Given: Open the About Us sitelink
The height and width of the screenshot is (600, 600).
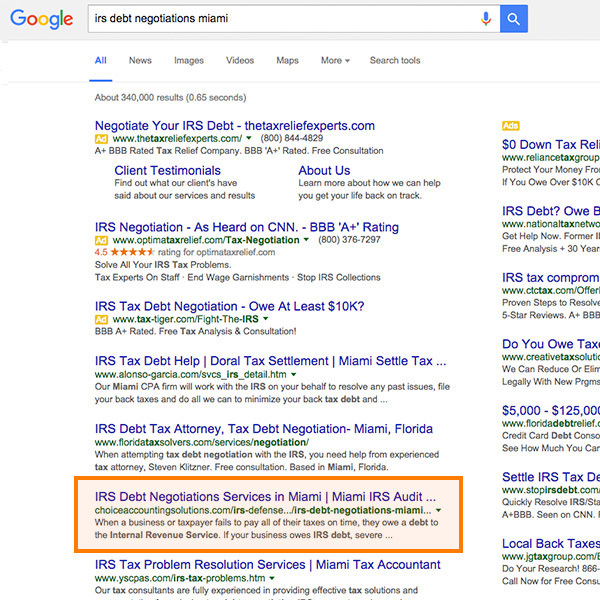Looking at the screenshot, I should tap(324, 170).
